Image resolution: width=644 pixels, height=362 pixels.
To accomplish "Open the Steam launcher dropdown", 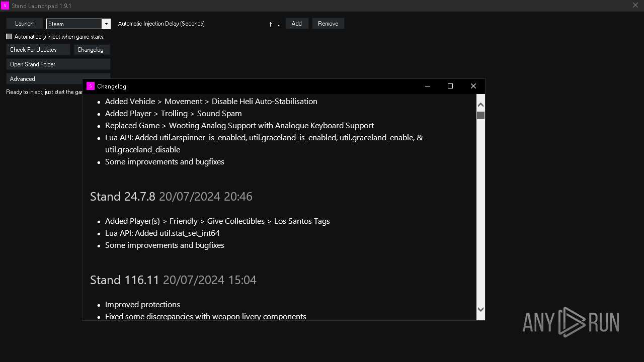I will tap(106, 24).
